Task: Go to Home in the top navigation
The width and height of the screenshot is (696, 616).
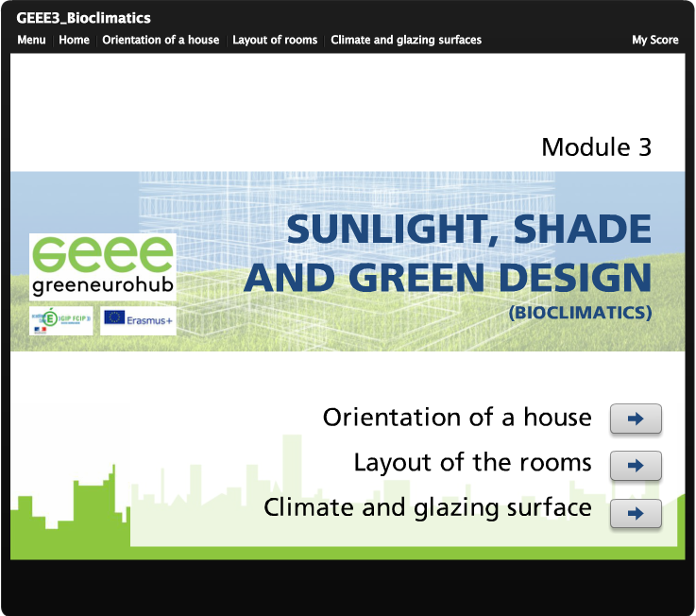Action: [74, 40]
